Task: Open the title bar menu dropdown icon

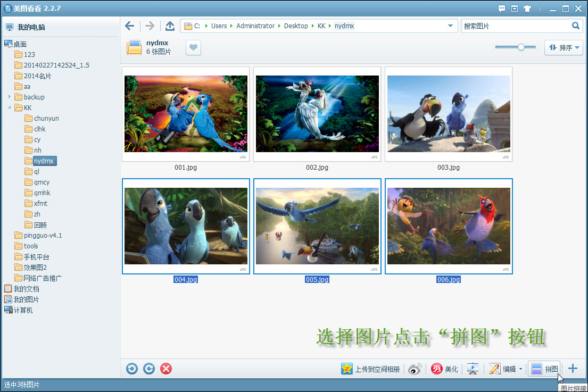Action: [515, 9]
